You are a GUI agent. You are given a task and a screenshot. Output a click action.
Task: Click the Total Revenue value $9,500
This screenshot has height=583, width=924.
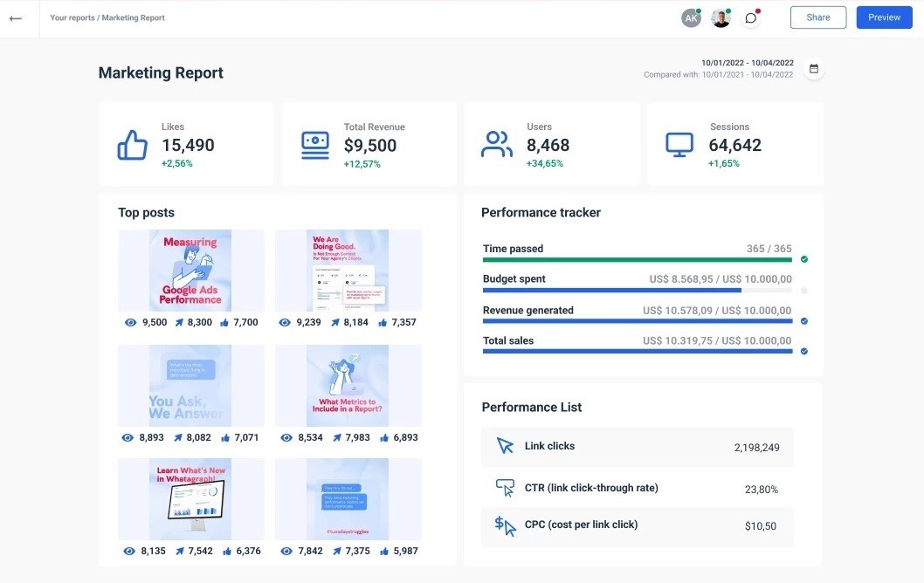370,146
